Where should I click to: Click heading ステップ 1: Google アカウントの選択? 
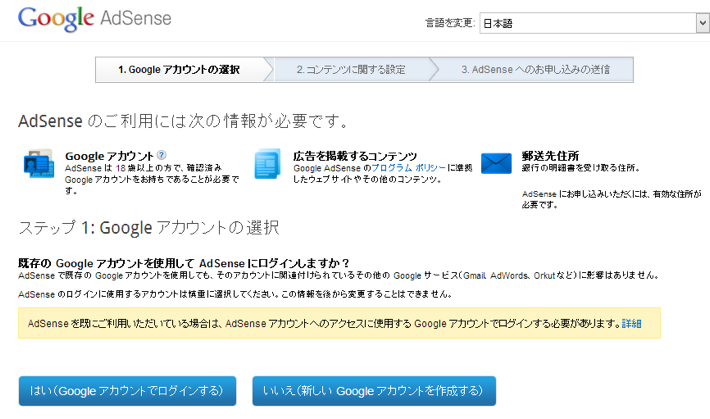click(149, 227)
